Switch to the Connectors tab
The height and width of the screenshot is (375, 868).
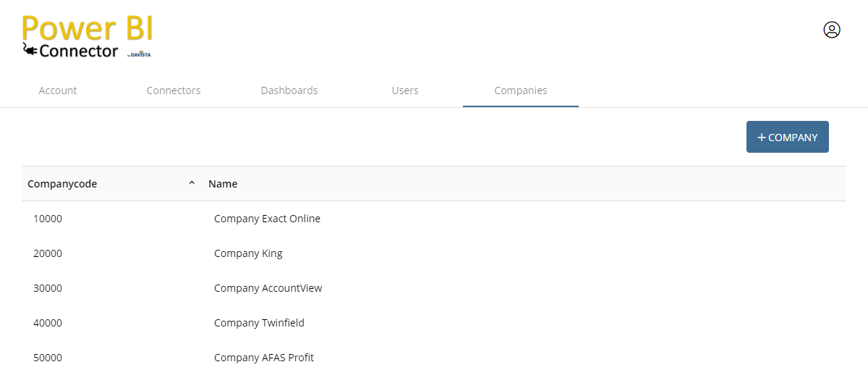click(x=174, y=90)
